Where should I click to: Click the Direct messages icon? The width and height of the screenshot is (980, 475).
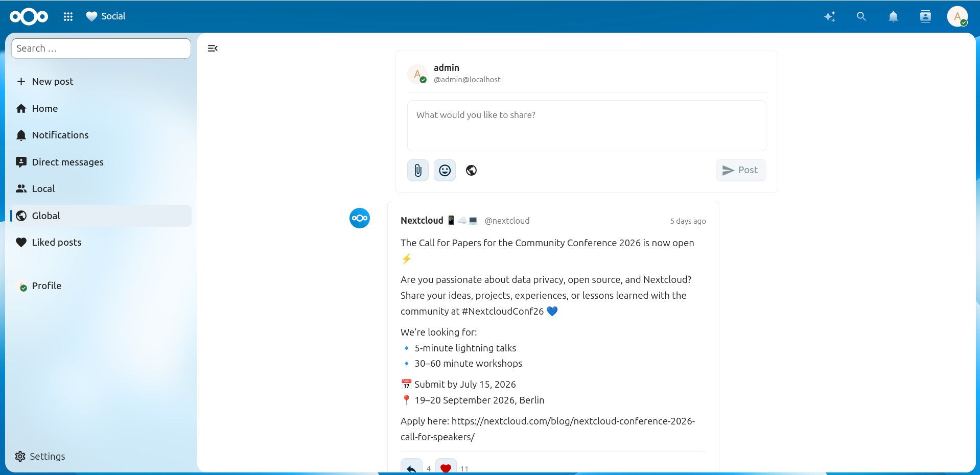(21, 162)
